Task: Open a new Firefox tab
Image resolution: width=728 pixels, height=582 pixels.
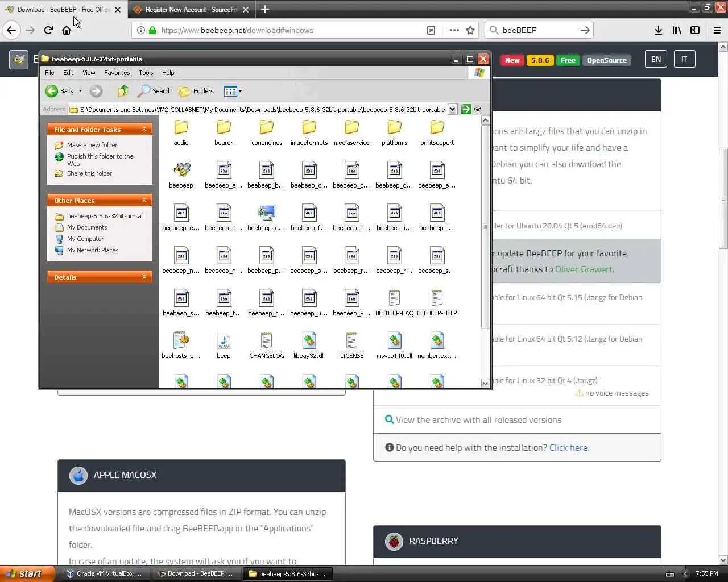Action: point(264,9)
